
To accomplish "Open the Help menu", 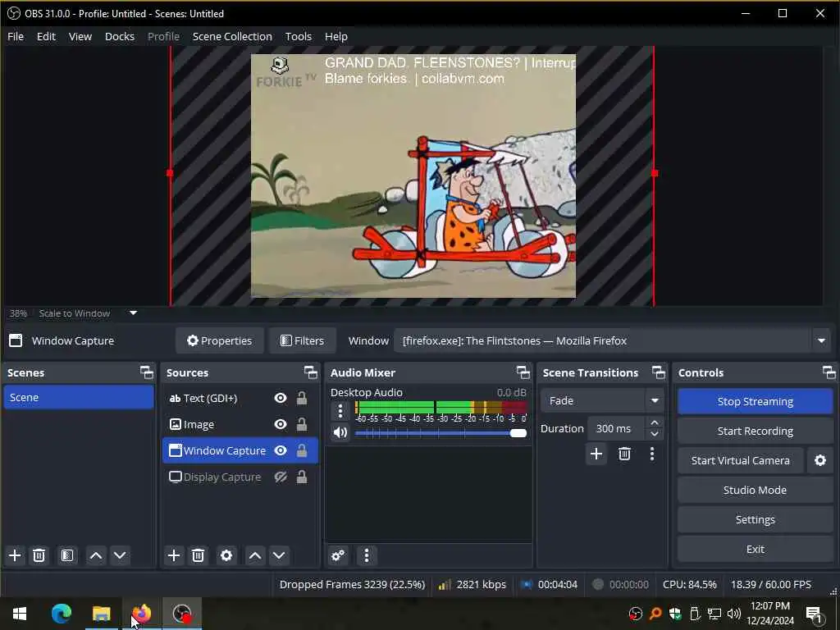I will click(336, 36).
